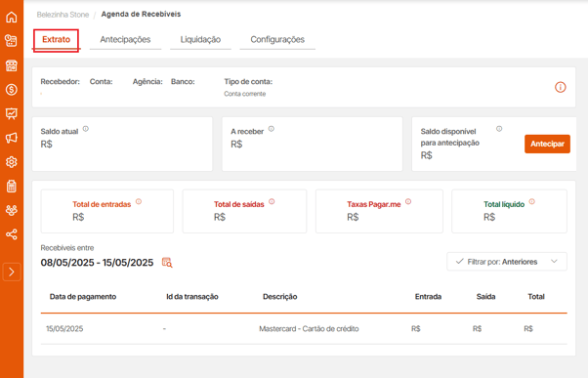588x378 pixels.
Task: Click the orange info icon in receiver card
Action: (561, 87)
